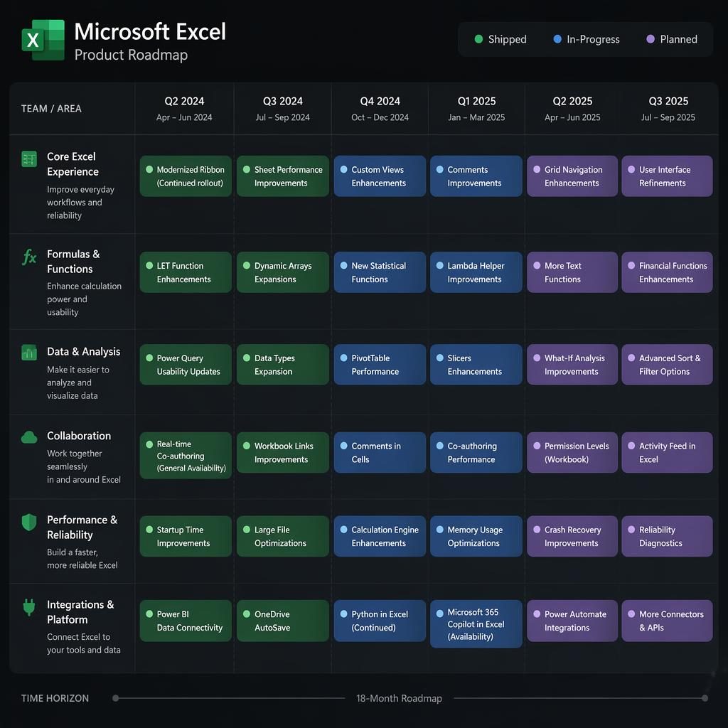Open the Modernized Ribbon (Continued rollout) card
This screenshot has height=728, width=728.
[186, 176]
